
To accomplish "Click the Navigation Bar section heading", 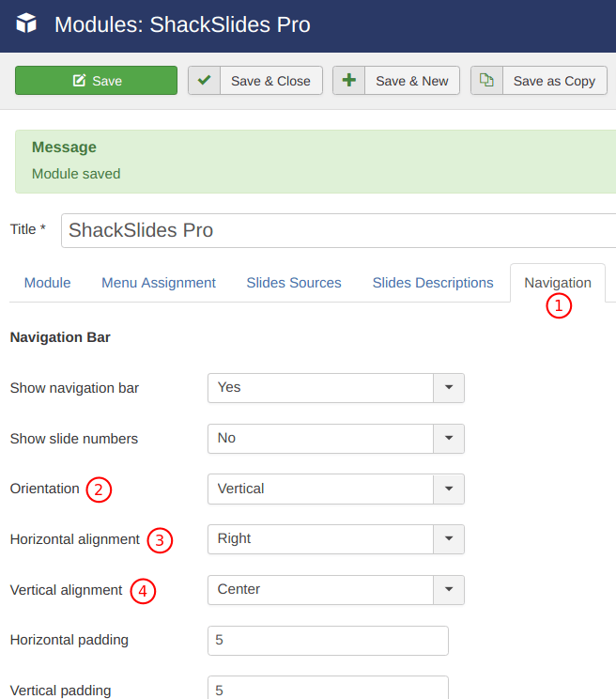I will tap(60, 337).
